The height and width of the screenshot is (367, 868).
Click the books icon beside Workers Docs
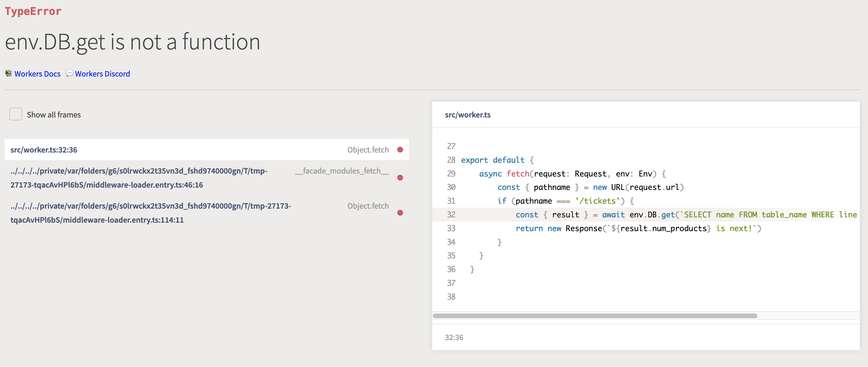click(x=8, y=74)
